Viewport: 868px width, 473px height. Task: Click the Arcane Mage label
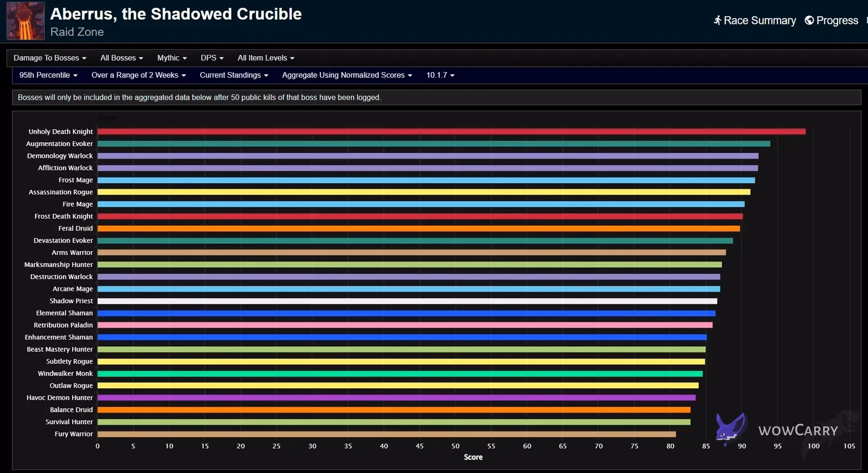(73, 289)
